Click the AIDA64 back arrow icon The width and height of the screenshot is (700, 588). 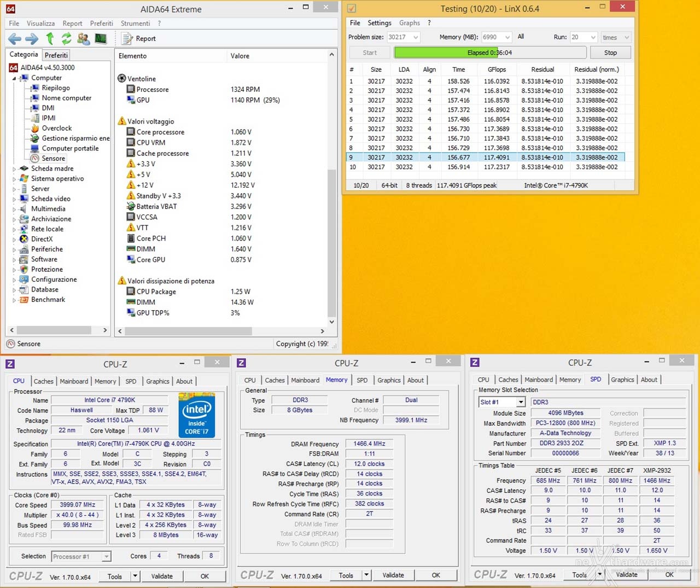15,38
